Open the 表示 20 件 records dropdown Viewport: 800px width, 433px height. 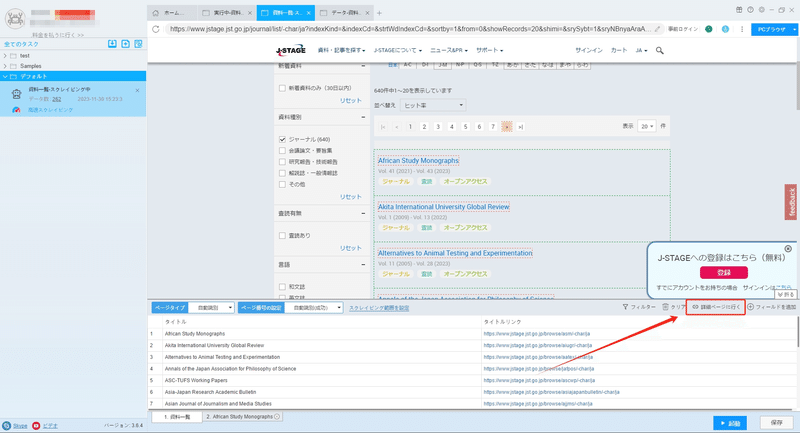pos(646,126)
